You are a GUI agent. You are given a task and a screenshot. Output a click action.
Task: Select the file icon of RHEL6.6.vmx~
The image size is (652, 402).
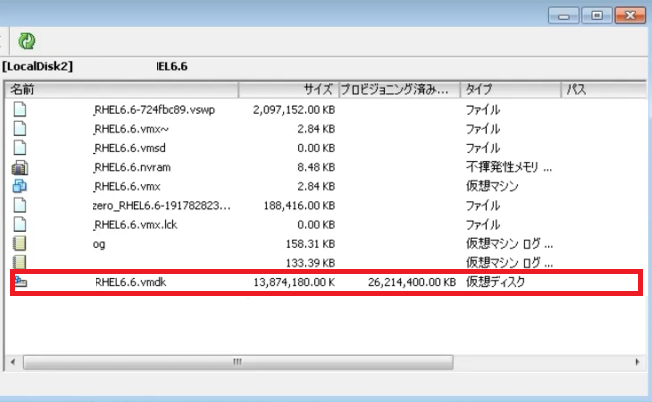tap(20, 128)
